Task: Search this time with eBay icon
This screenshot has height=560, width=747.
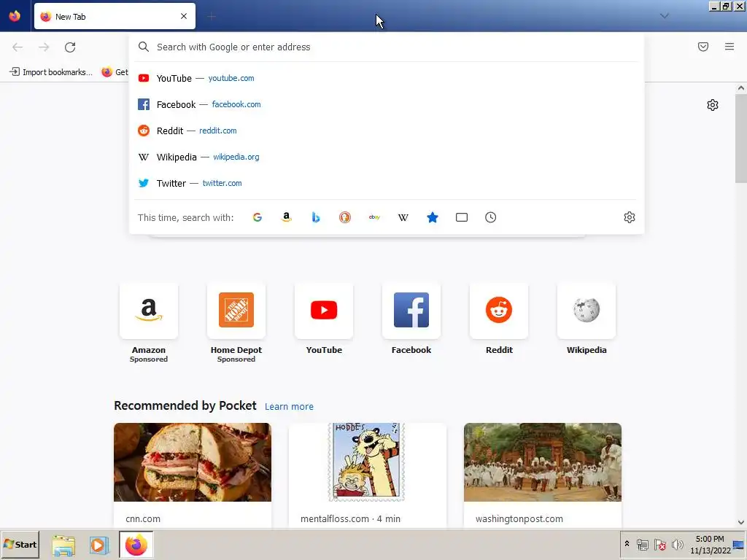Action: 374,217
